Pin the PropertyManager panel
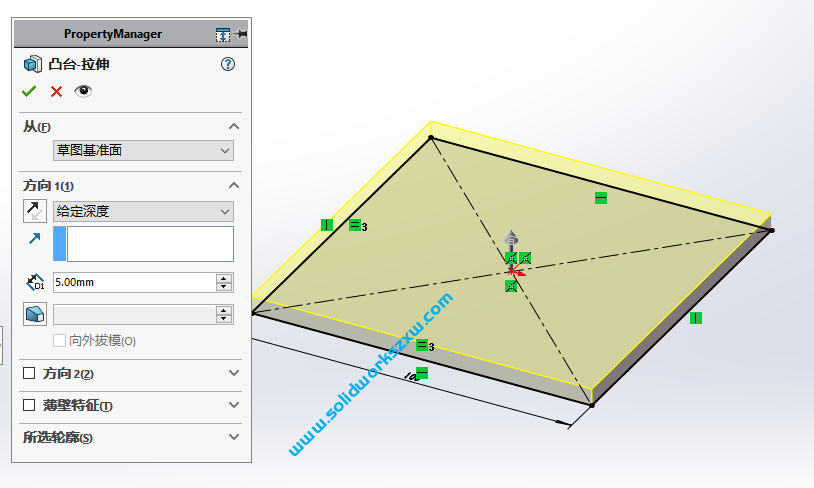Viewport: 814px width, 488px height. coord(242,34)
